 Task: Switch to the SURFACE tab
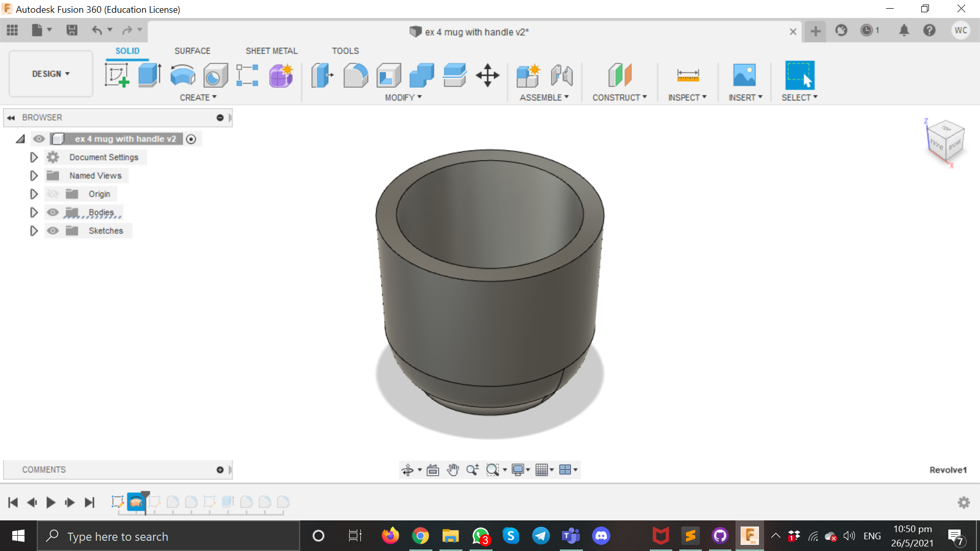(192, 51)
